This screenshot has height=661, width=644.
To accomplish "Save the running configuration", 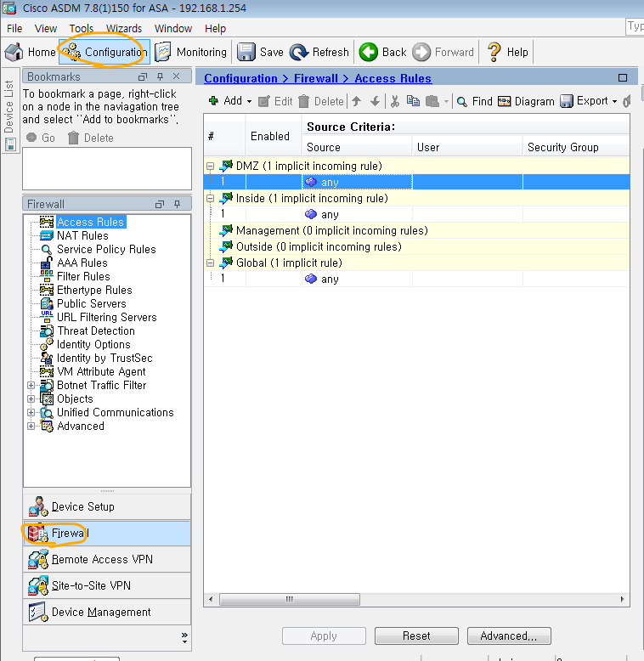I will [x=260, y=52].
